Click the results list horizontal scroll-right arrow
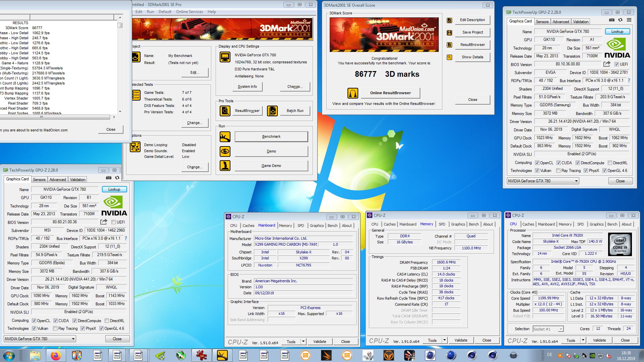The height and width of the screenshot is (362, 644). coord(114,117)
